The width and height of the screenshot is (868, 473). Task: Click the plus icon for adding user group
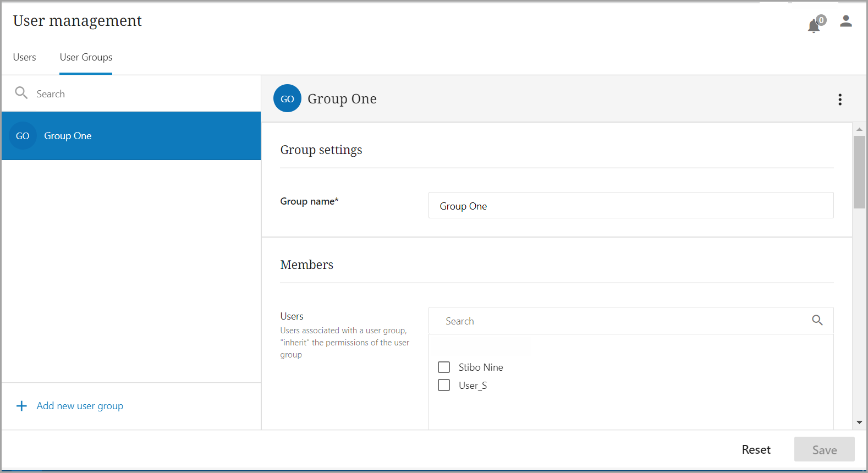[21, 406]
